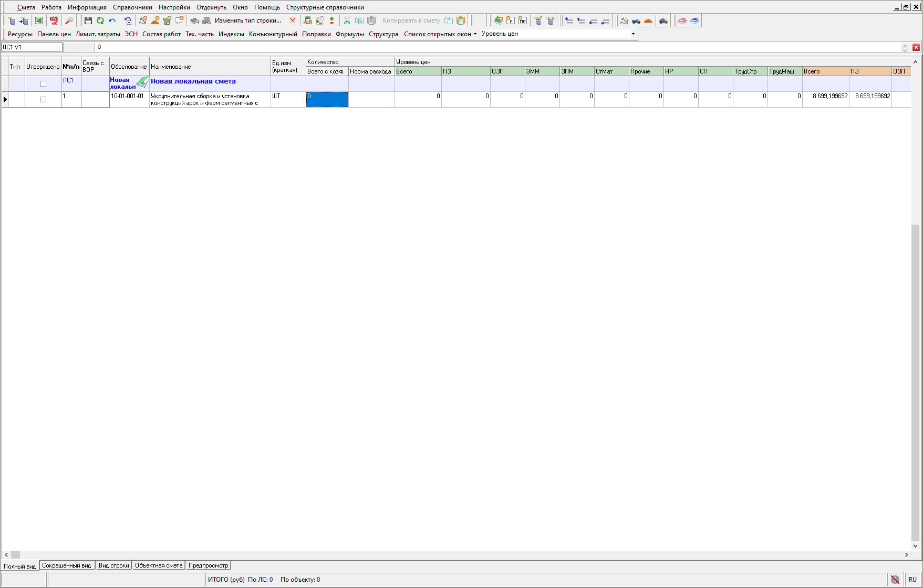Click the scissors cut icon
Screen dimensions: 923x588
tap(347, 20)
